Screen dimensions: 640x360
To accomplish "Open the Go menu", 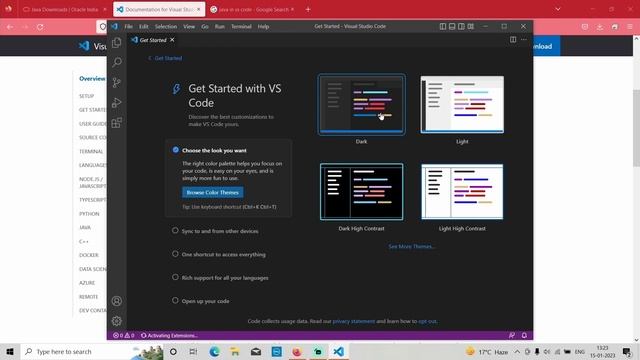I will [205, 26].
